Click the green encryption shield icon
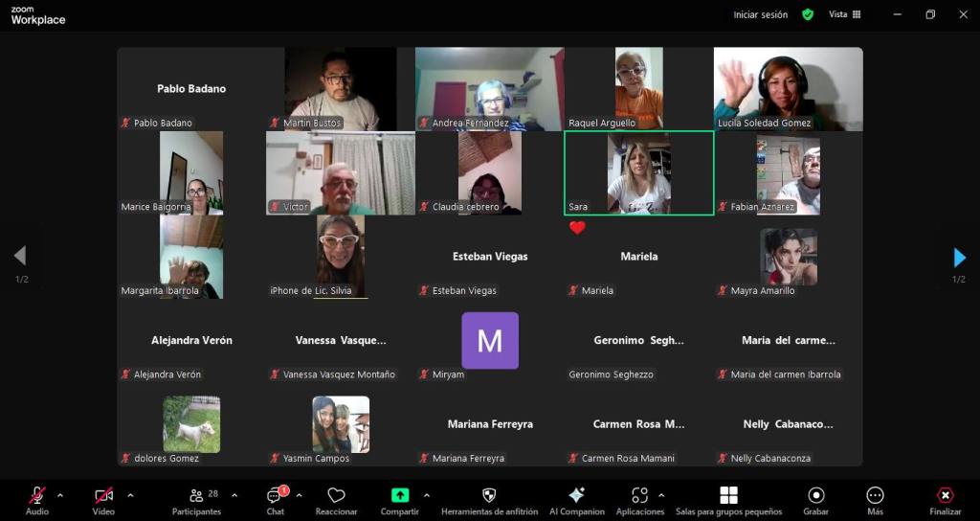The height and width of the screenshot is (521, 980). 808,14
